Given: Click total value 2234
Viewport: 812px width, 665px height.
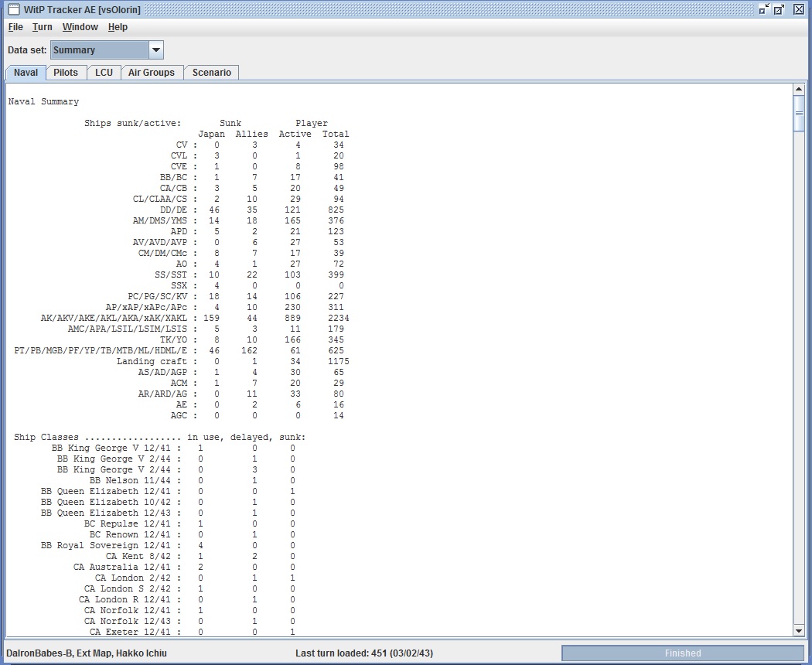Looking at the screenshot, I should (x=338, y=318).
